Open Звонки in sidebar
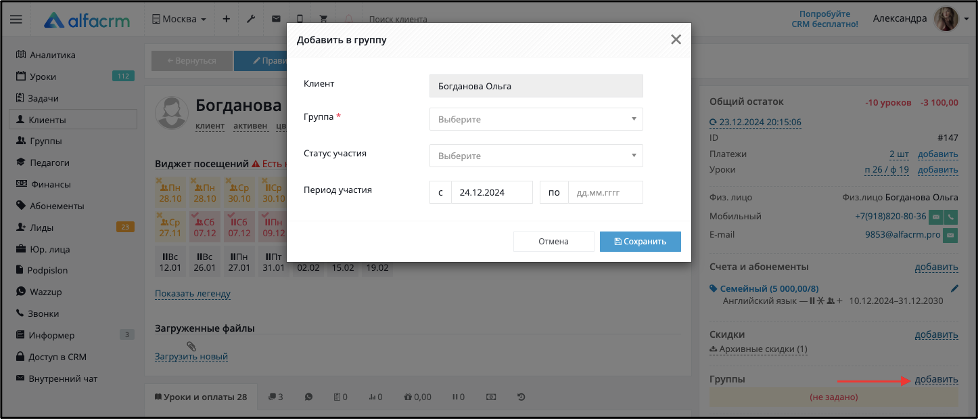979x420 pixels. [38, 314]
